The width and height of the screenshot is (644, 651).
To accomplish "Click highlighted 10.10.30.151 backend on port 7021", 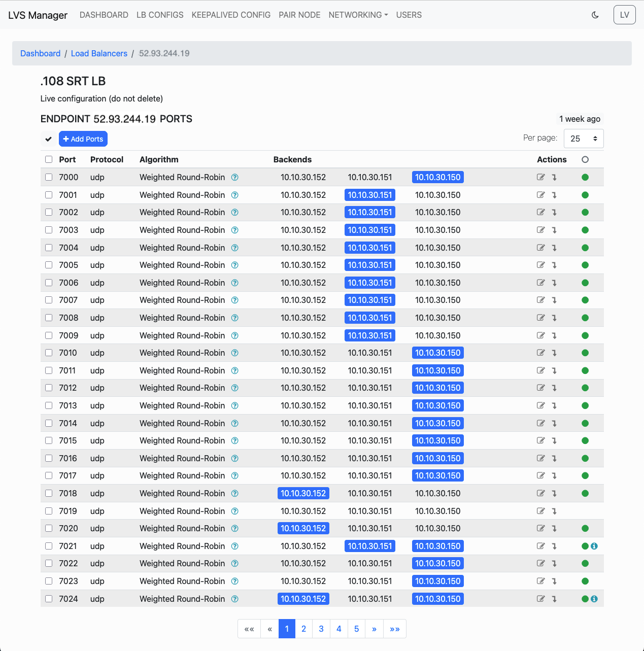I will click(x=370, y=546).
